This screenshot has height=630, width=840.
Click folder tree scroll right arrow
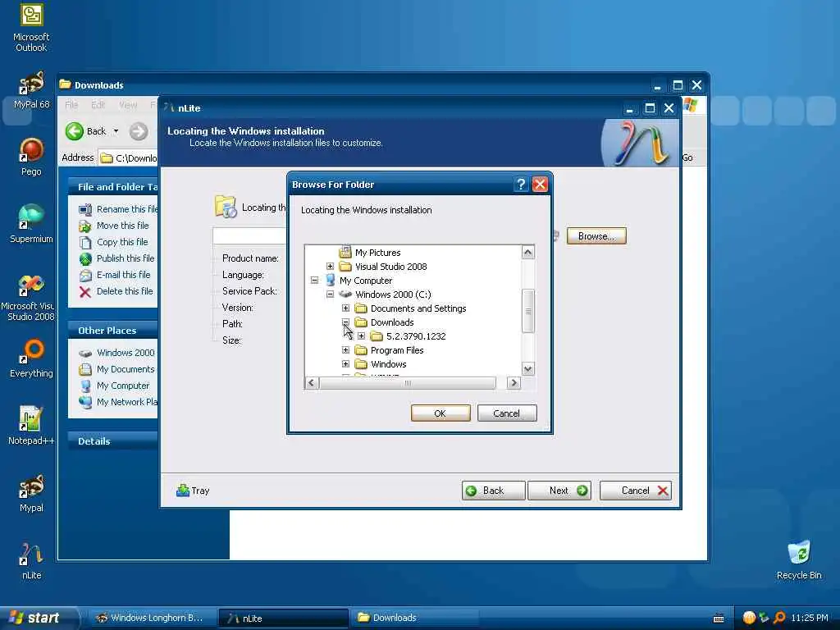(514, 382)
